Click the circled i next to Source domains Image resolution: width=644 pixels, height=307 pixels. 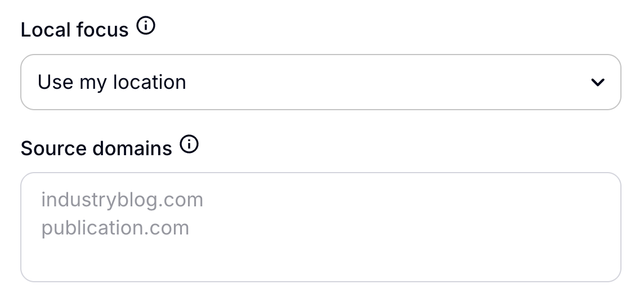pos(189,145)
